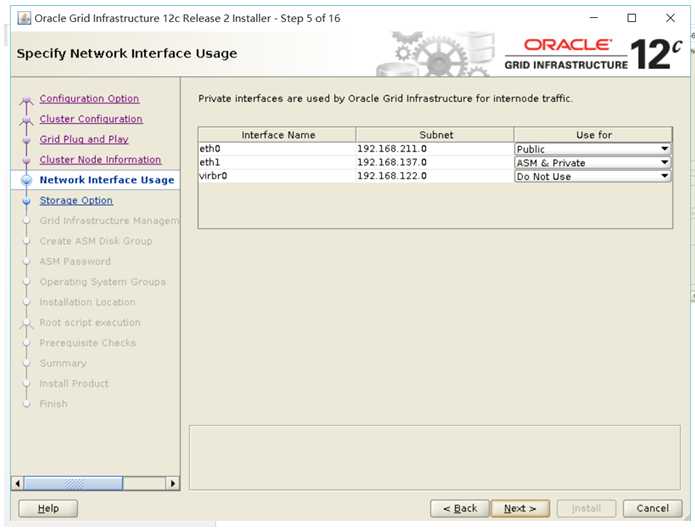Click the Use for column header
This screenshot has height=531, width=695.
pyautogui.click(x=593, y=135)
